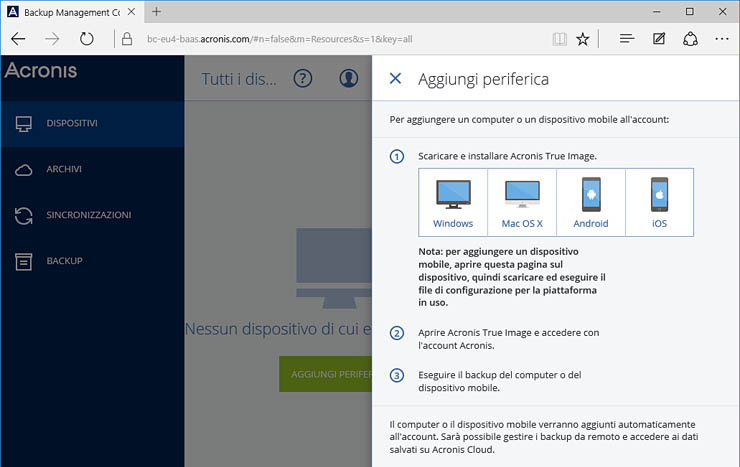Click the padlock site security icon

tap(126, 39)
